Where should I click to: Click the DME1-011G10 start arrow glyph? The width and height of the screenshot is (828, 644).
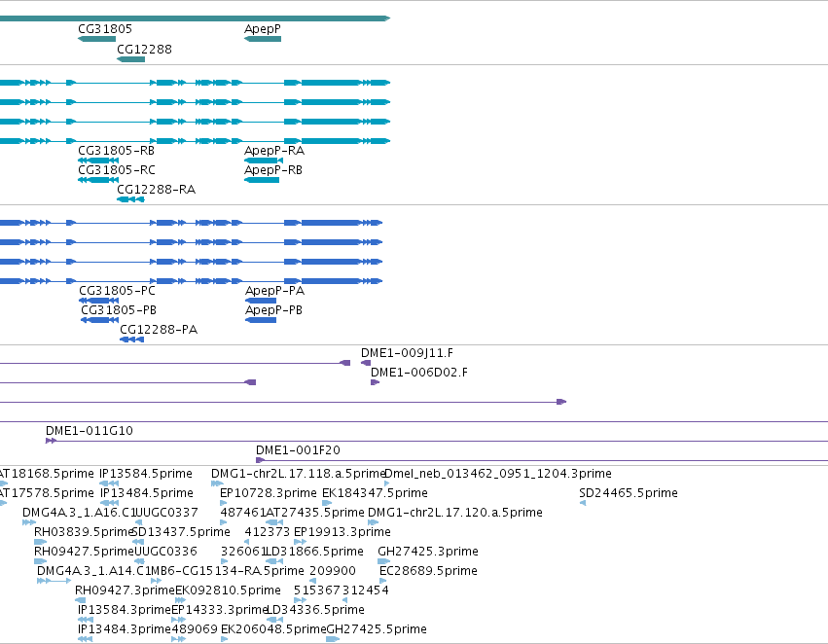[x=52, y=441]
